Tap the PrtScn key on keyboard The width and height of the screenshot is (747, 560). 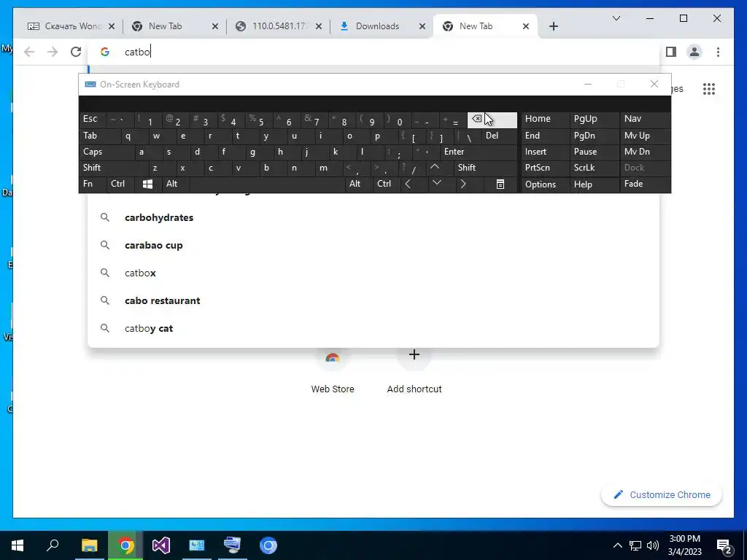pos(545,168)
